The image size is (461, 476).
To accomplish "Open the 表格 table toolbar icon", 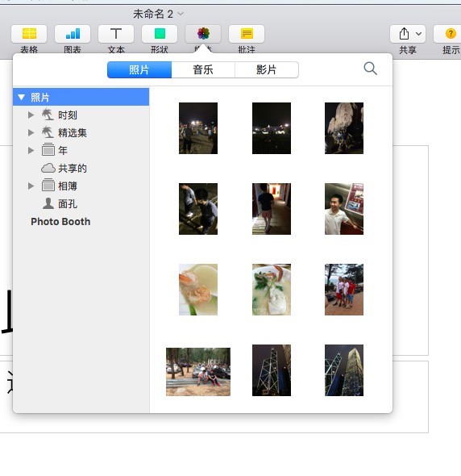I will pos(29,34).
